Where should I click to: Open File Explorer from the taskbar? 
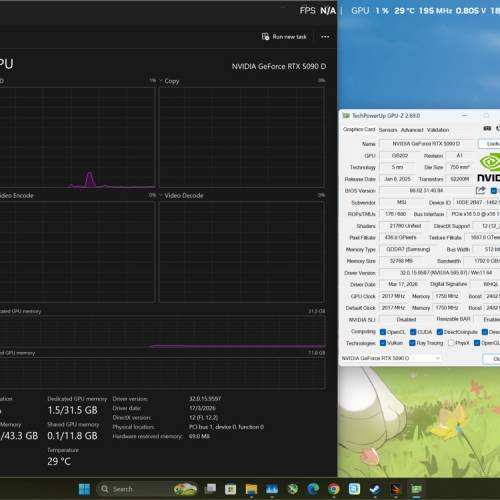(251, 489)
